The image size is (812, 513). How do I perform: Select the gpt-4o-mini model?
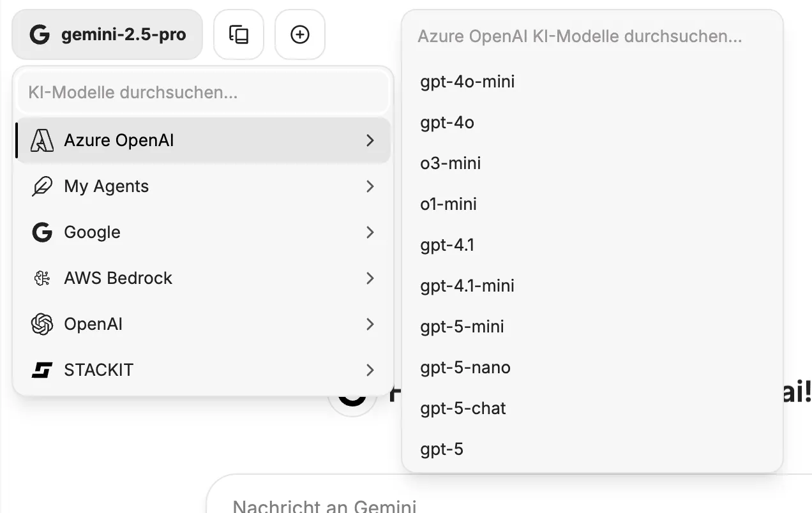pyautogui.click(x=467, y=82)
